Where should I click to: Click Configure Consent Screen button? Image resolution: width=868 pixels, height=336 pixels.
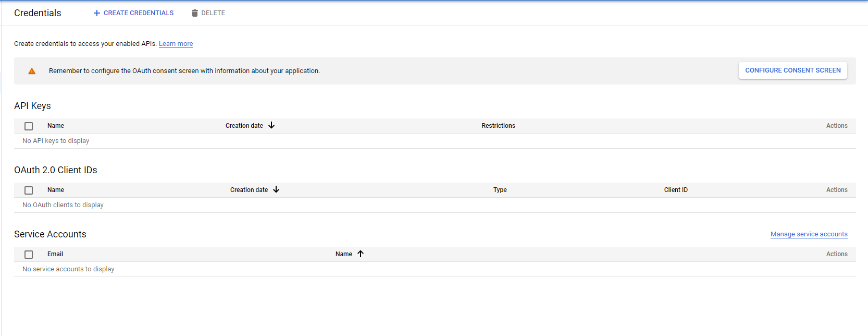(792, 70)
